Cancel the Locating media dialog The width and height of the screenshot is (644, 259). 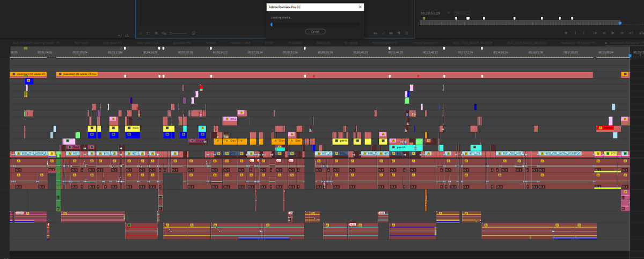pos(315,31)
